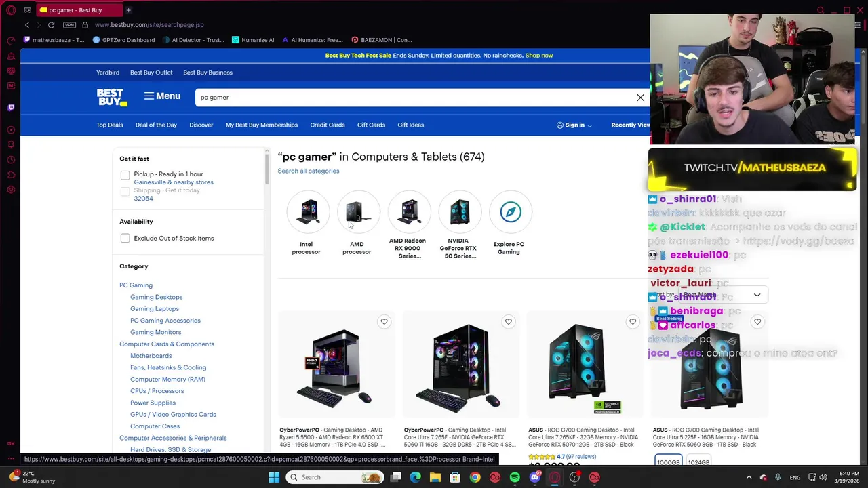Select AMD Radeon RX 9000 Series icon
This screenshot has width=868, height=488.
409,212
